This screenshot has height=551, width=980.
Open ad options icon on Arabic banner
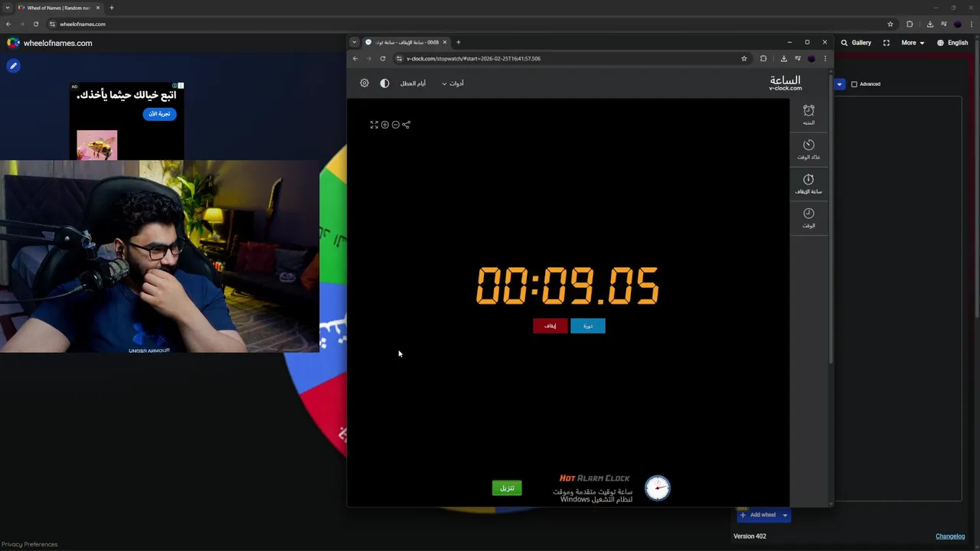[x=180, y=86]
